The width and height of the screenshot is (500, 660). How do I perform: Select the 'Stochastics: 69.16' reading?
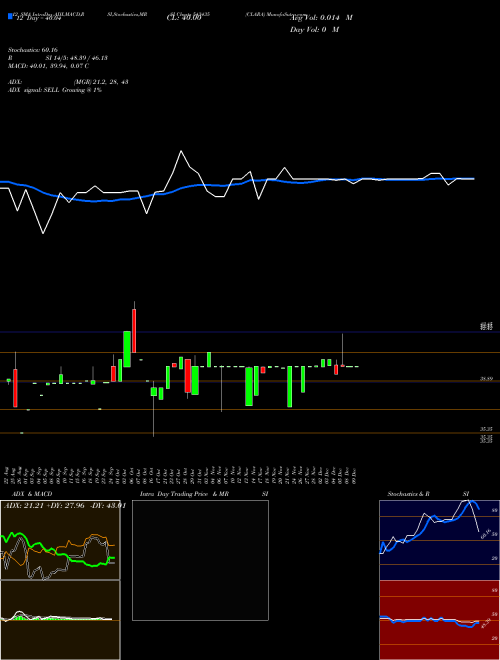pos(33,50)
